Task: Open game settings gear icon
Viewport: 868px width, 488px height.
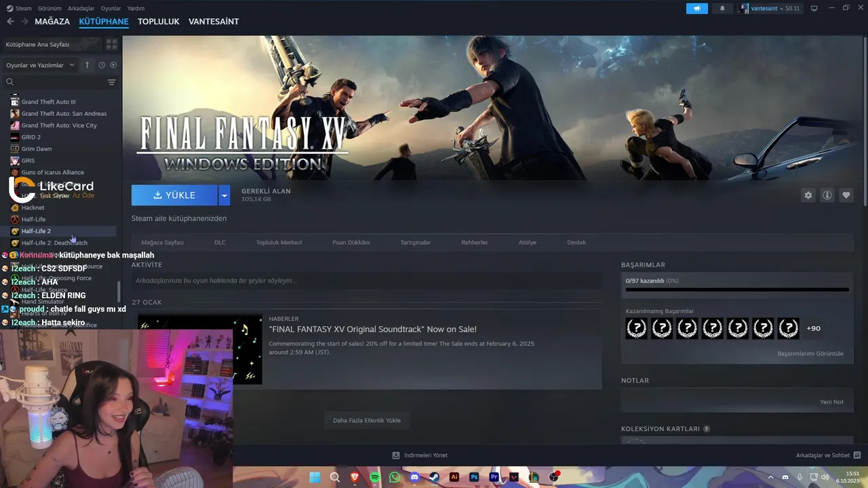Action: point(808,195)
